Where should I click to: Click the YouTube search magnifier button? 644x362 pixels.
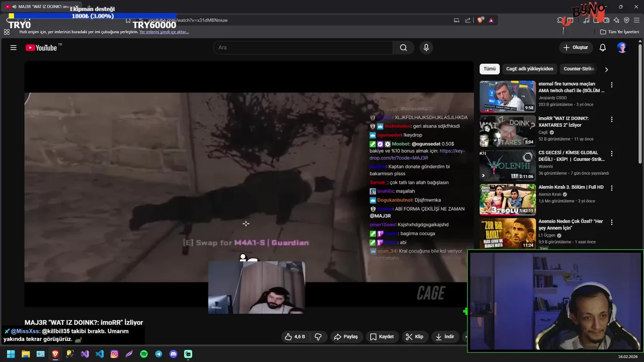tap(404, 48)
